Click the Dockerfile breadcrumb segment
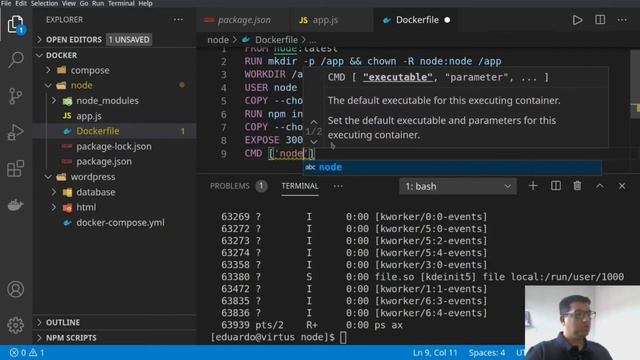This screenshot has width=640, height=360. tap(276, 40)
